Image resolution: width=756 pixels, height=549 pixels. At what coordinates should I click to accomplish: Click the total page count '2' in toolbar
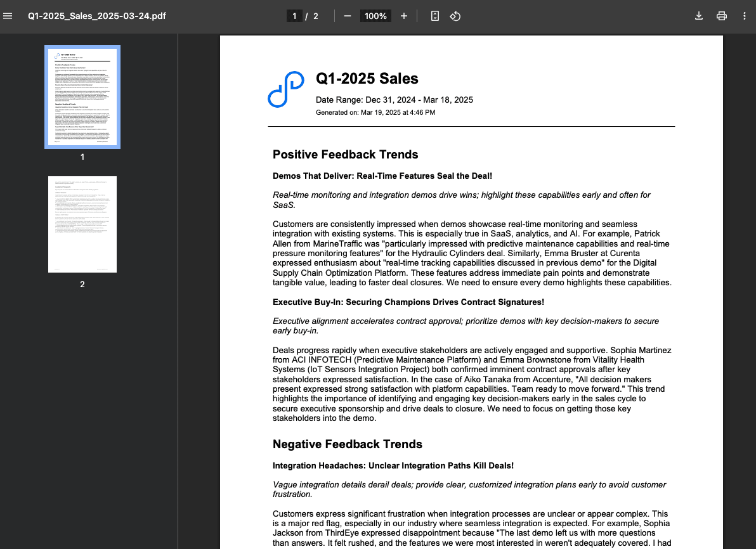coord(316,16)
